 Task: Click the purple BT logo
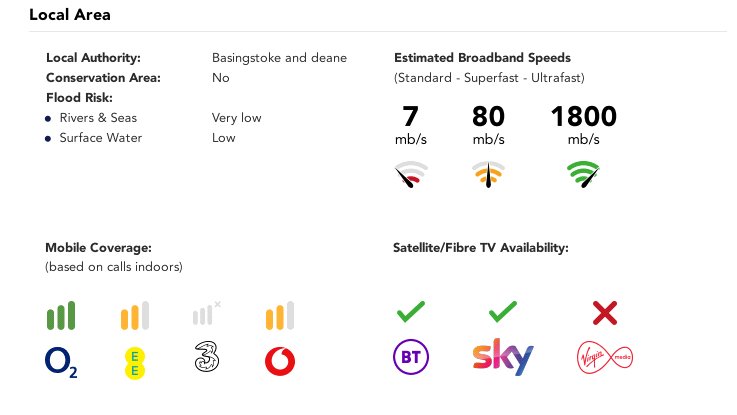(x=411, y=357)
